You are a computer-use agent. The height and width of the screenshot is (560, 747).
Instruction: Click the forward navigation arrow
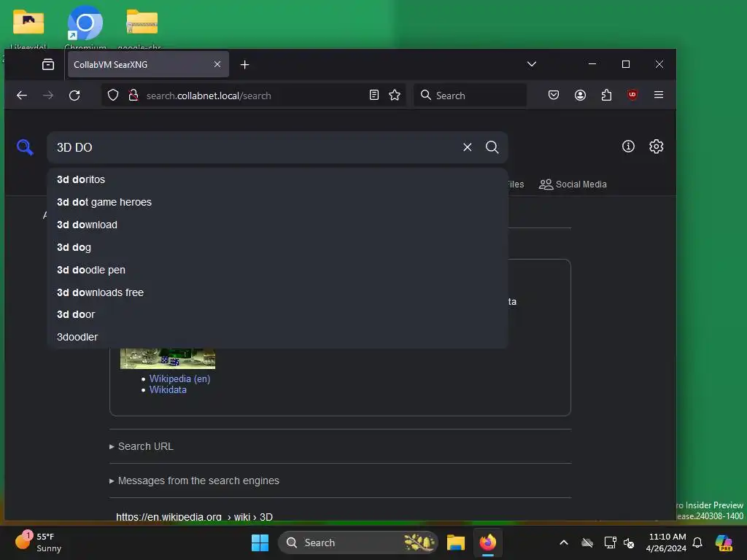pos(48,96)
